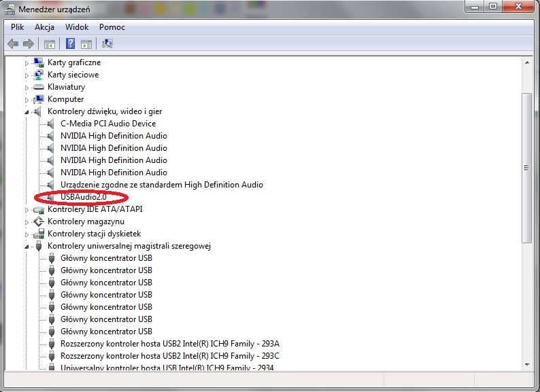Expand Kontrolery stacji dyskietek node
This screenshot has width=540, height=392.
[27, 234]
